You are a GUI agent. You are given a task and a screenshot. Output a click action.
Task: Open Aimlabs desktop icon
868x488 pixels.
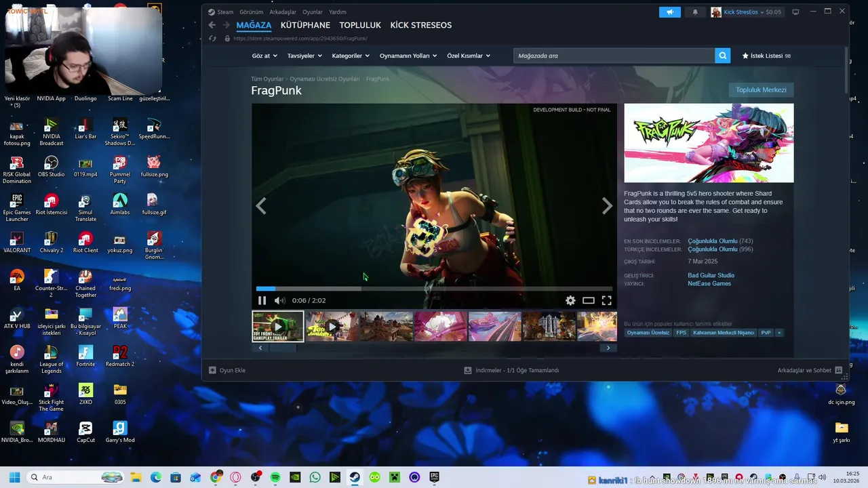tap(120, 205)
